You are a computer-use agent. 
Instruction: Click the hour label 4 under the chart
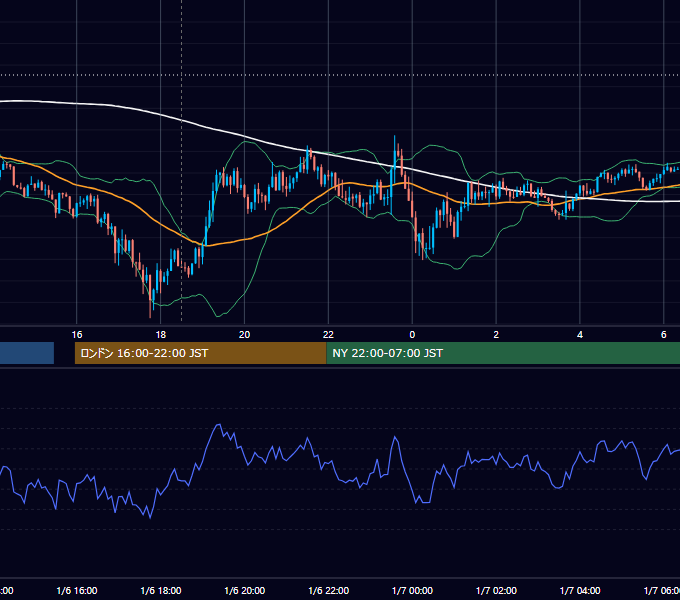pyautogui.click(x=580, y=335)
